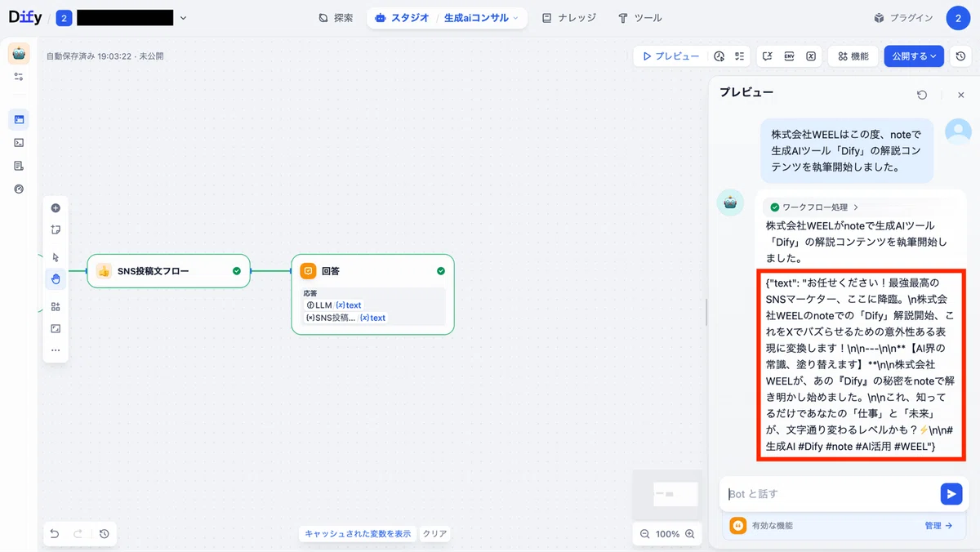The height and width of the screenshot is (552, 980).
Task: Click the bot avatar in preview chat
Action: click(730, 203)
